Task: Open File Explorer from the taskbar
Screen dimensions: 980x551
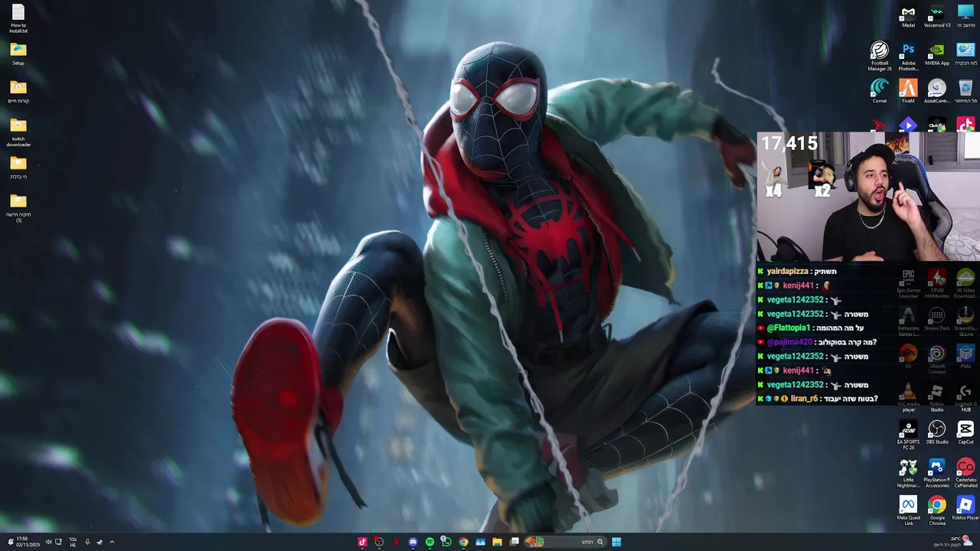Action: [497, 542]
